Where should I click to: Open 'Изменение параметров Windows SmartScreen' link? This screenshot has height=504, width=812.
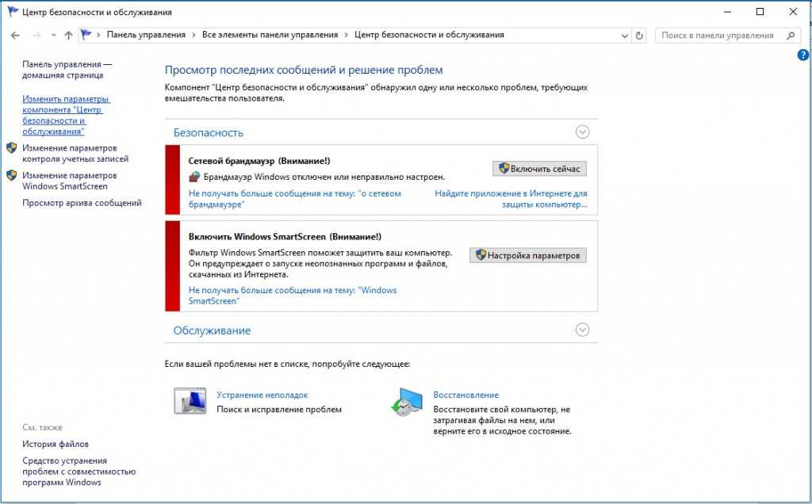(x=70, y=181)
